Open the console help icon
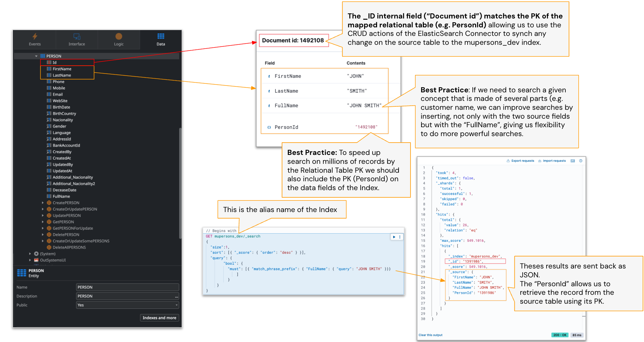 pyautogui.click(x=580, y=160)
